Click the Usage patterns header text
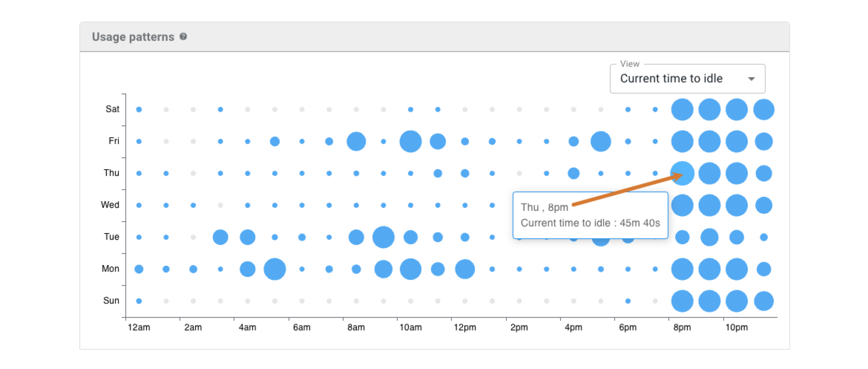868x369 pixels. pyautogui.click(x=134, y=36)
